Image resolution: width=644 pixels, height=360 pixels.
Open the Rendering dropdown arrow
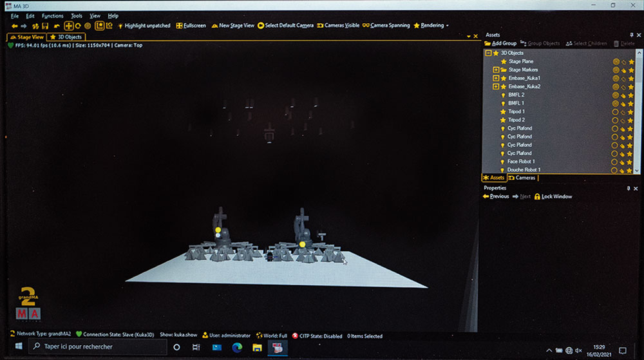pyautogui.click(x=448, y=26)
